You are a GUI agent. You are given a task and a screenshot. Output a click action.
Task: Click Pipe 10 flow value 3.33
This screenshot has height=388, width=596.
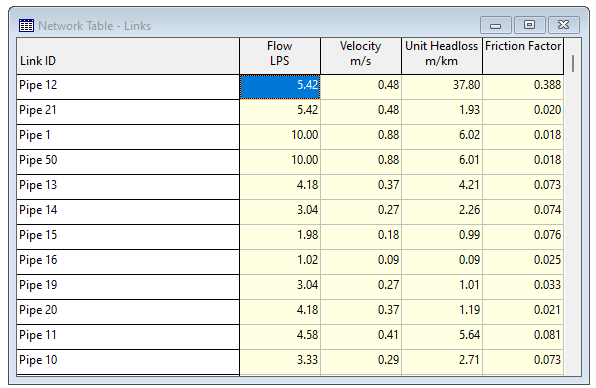point(280,362)
